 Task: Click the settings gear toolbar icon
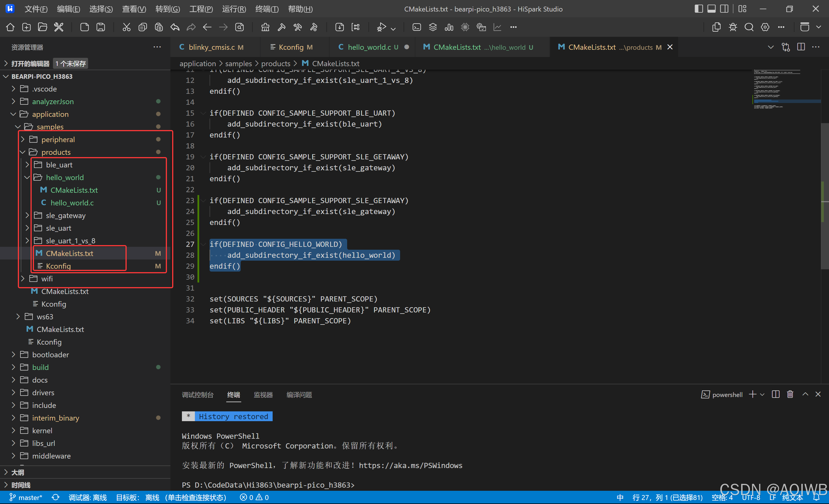[765, 27]
